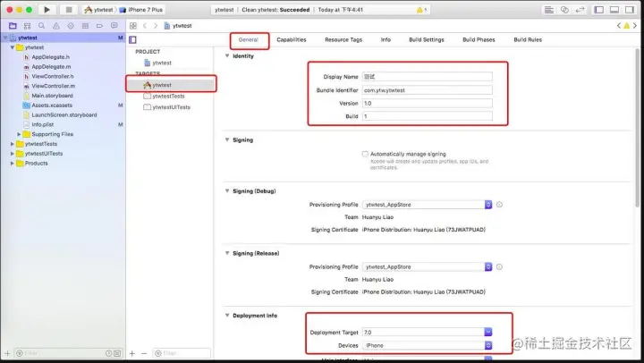This screenshot has width=644, height=363.
Task: Add a file with navigator plus button
Action: (x=7, y=353)
